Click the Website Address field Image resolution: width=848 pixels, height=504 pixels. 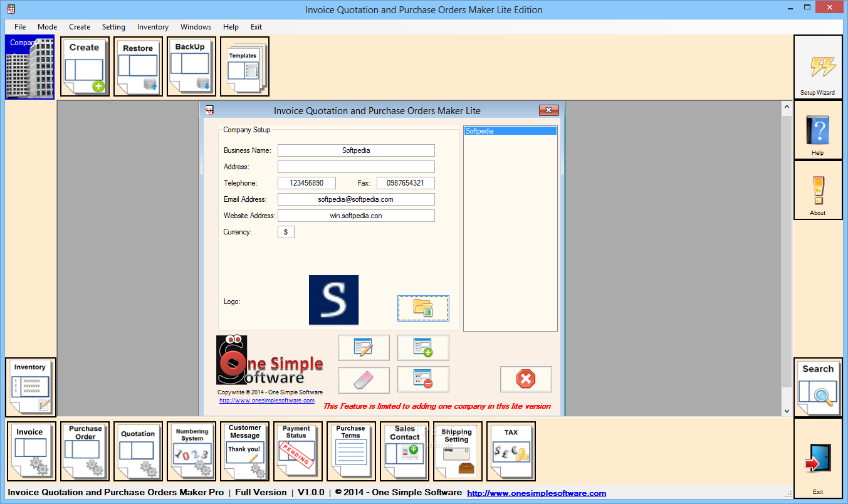coord(356,216)
